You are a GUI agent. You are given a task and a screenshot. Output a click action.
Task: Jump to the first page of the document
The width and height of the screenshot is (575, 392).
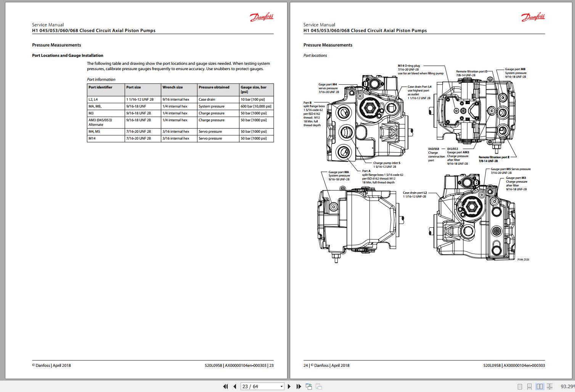[226, 386]
